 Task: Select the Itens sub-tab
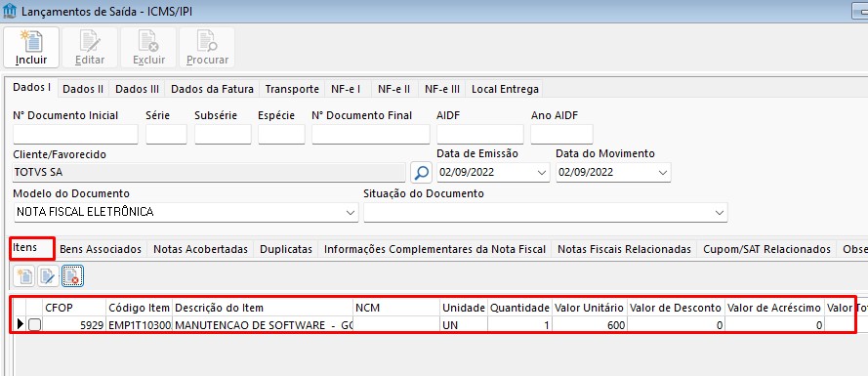[32, 247]
